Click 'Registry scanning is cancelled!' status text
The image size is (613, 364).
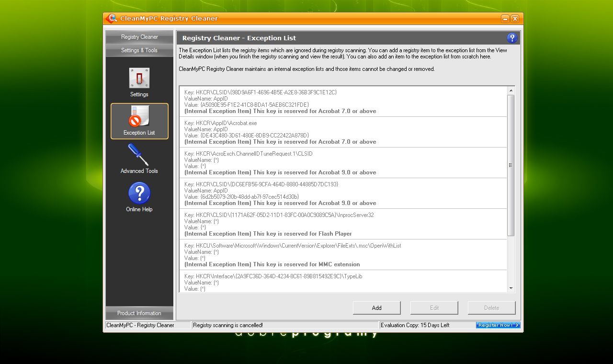pos(228,325)
